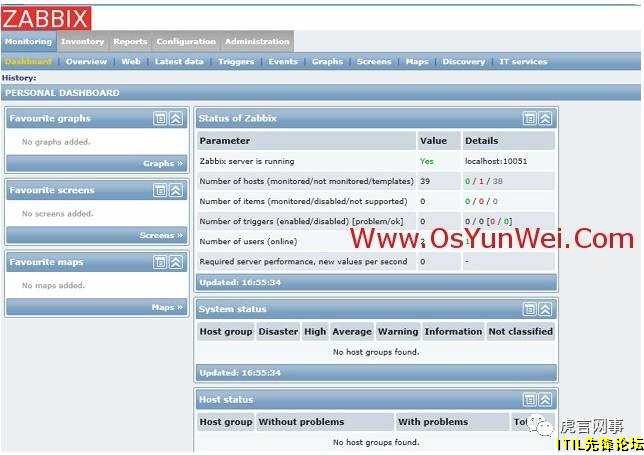Screen dimensions: 644x455
Task: Click the 'No screens added.' message
Action: pyautogui.click(x=58, y=214)
